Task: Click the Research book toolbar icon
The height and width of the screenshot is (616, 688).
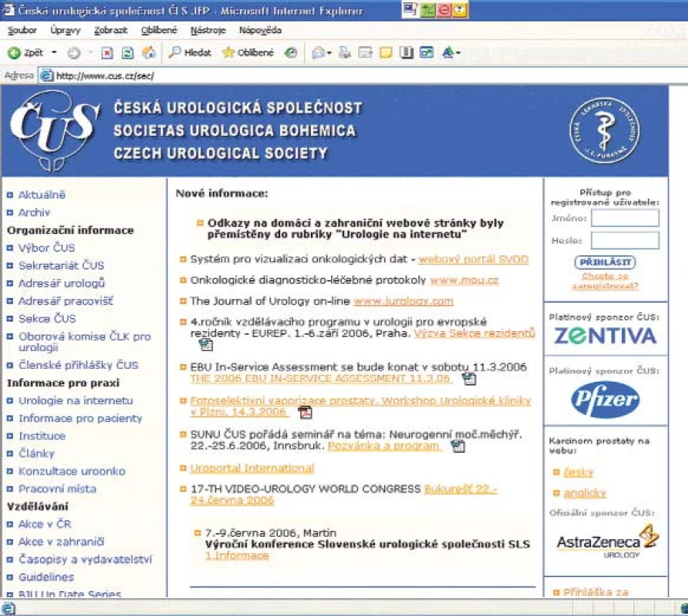Action: click(406, 53)
